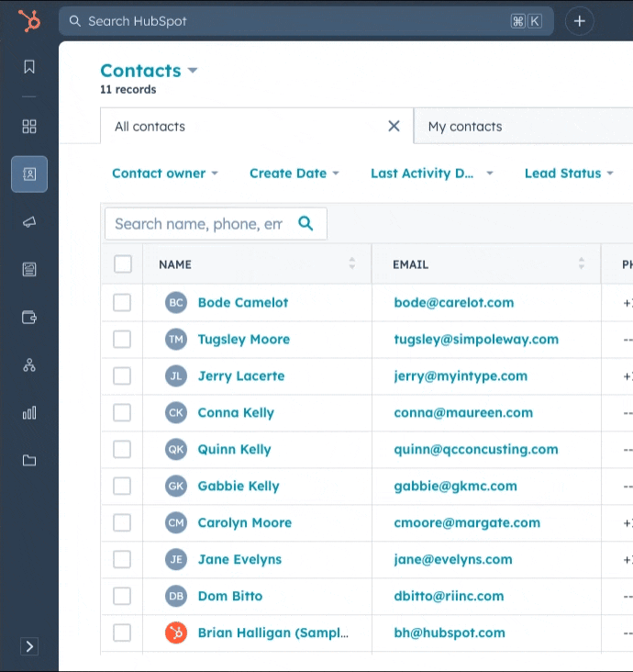The height and width of the screenshot is (672, 633).
Task: Open the Bode Camelot contact record
Action: pyautogui.click(x=243, y=303)
